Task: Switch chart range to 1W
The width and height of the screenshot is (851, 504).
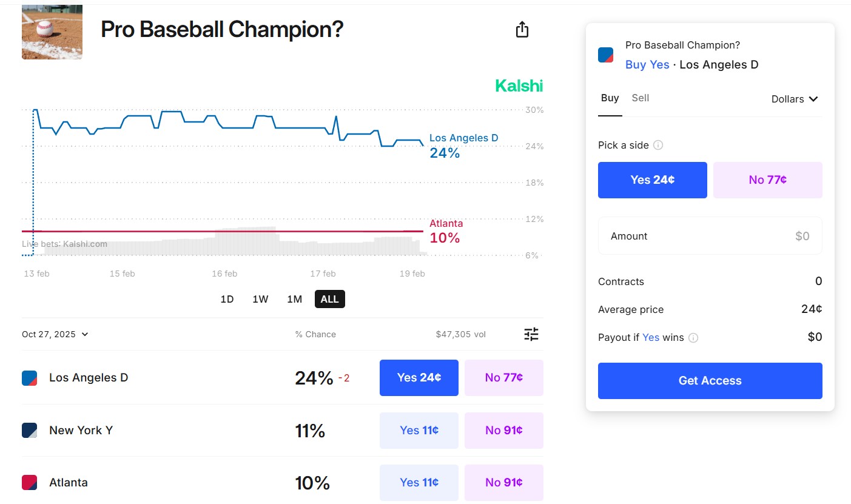Action: point(260,299)
